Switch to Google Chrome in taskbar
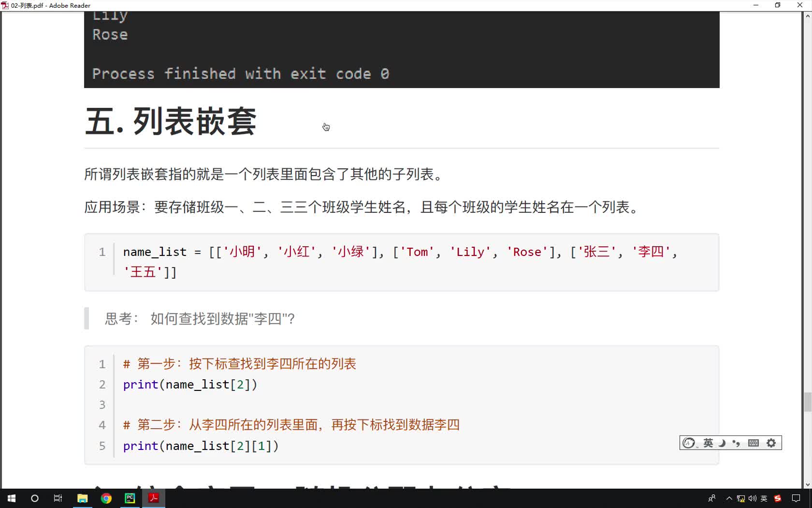The image size is (812, 508). [x=106, y=498]
